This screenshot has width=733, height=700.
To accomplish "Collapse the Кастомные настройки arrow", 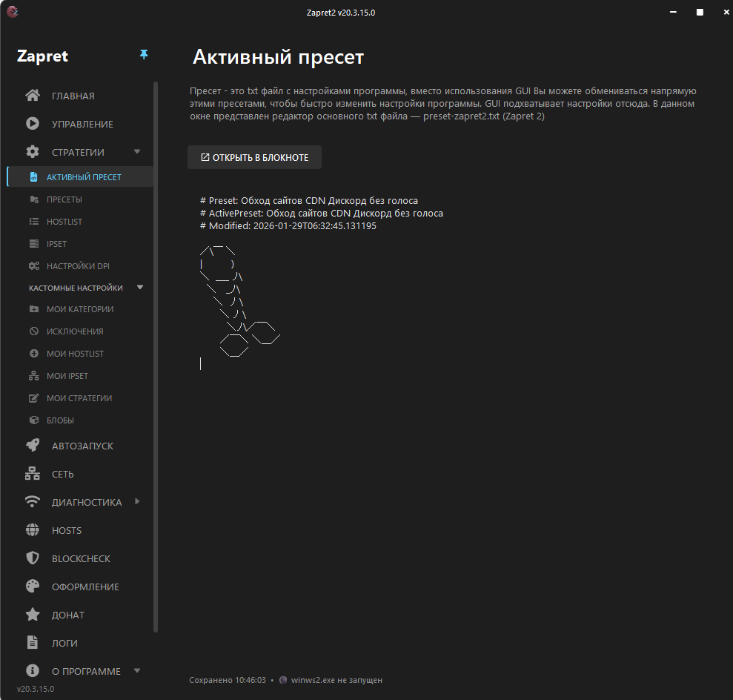I will pos(140,287).
